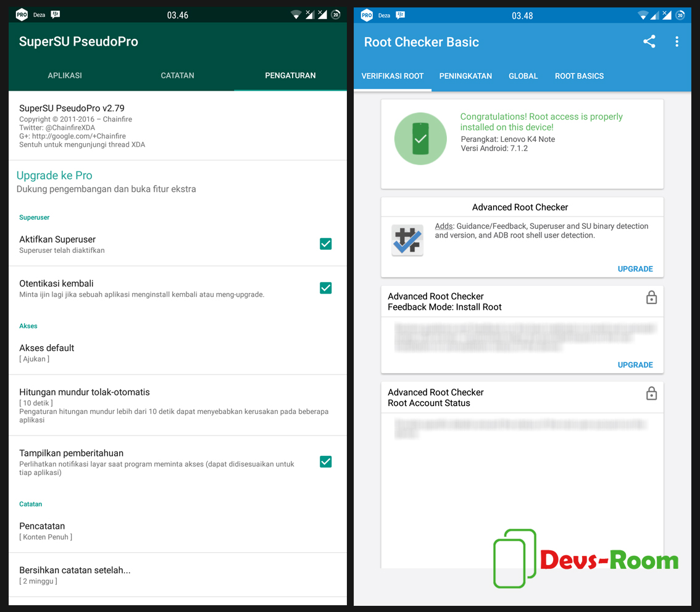The image size is (700, 612).
Task: Tap the Akses section header
Action: [x=28, y=326]
